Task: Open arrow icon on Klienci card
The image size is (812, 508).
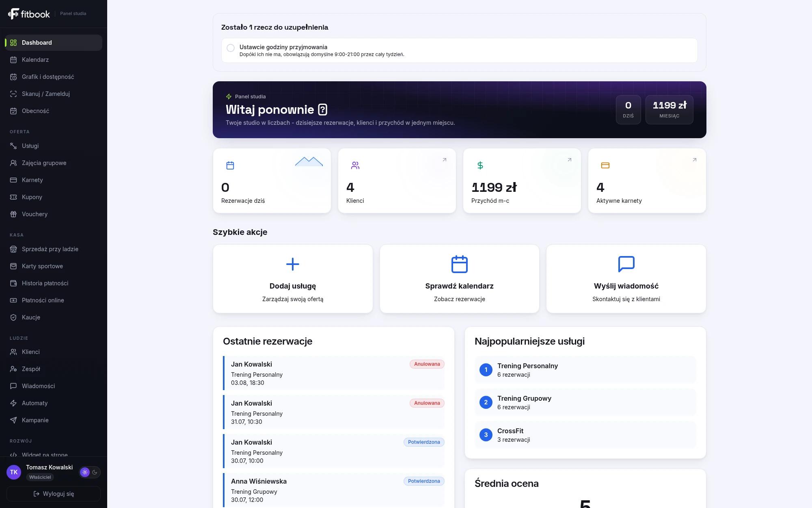Action: (x=445, y=160)
